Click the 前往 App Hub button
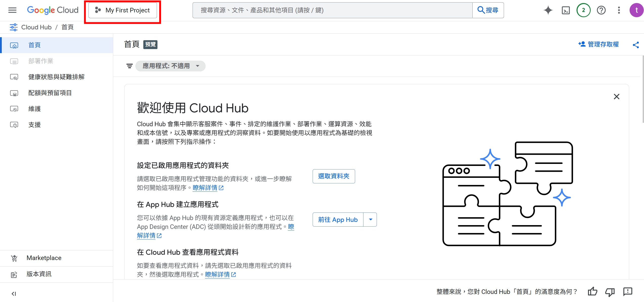 tap(338, 220)
